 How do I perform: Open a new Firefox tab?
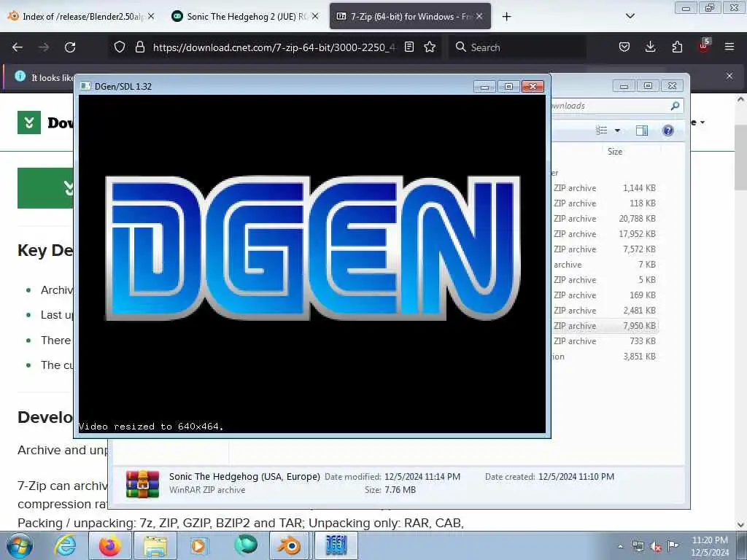tap(506, 17)
